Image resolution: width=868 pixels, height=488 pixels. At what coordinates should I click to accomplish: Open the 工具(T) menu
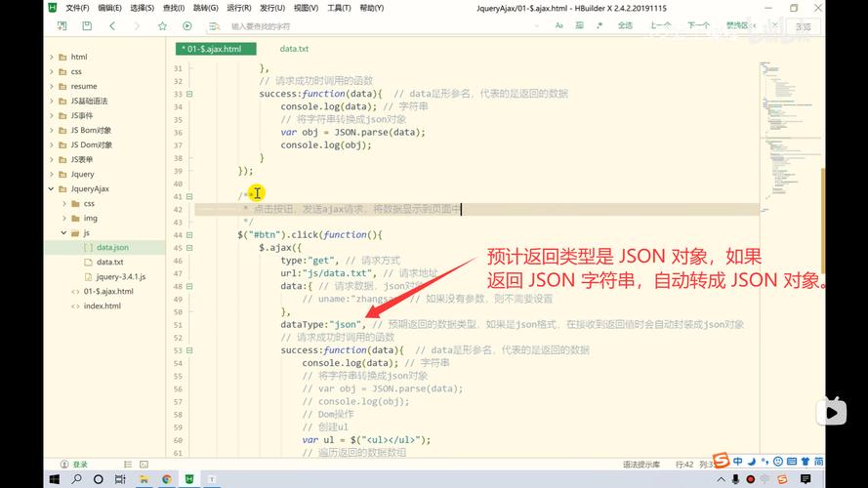tap(339, 8)
